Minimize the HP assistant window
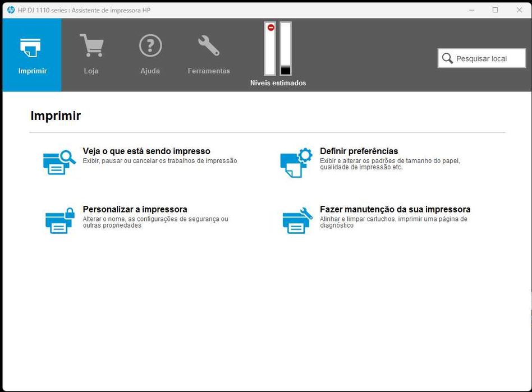 click(471, 10)
